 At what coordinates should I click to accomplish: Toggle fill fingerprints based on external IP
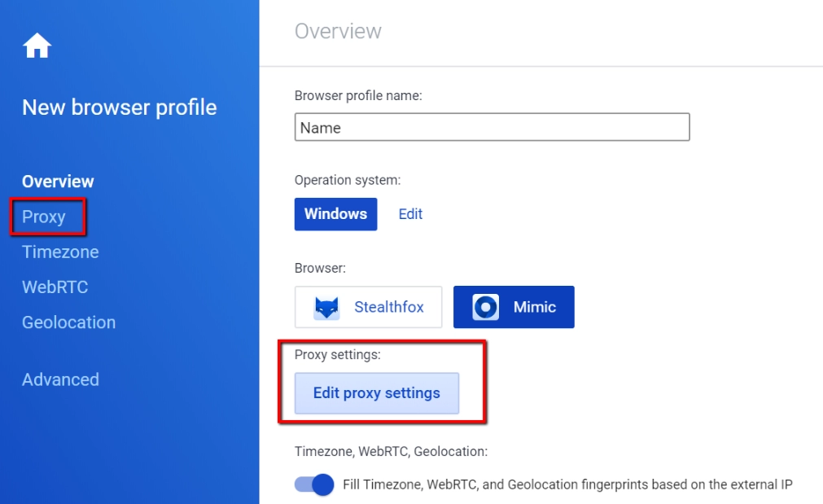314,484
